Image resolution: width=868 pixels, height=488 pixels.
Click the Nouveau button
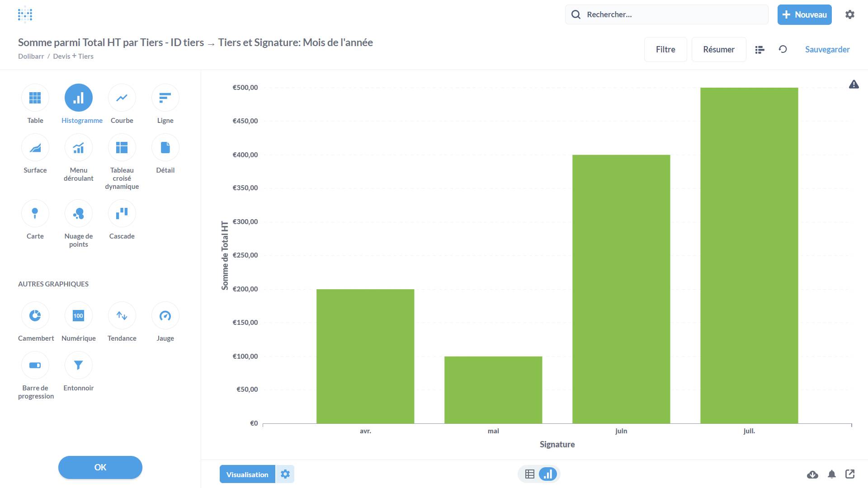click(x=805, y=14)
